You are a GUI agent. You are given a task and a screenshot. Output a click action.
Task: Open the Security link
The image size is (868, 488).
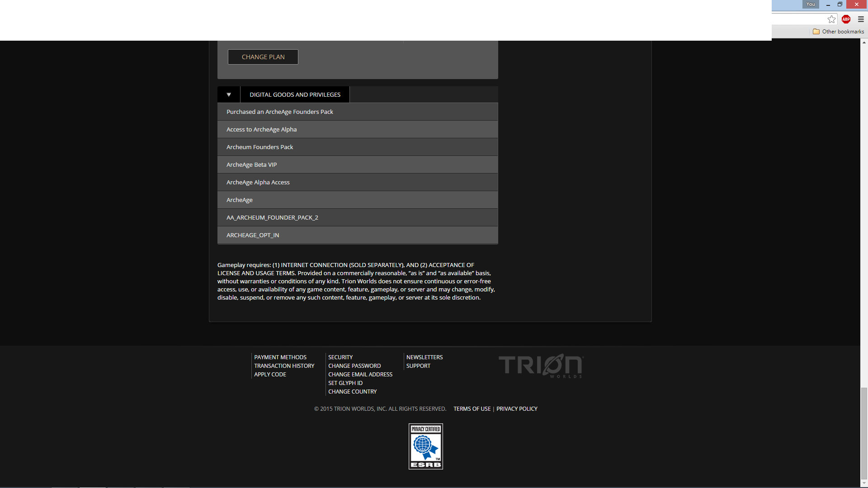[x=340, y=357]
